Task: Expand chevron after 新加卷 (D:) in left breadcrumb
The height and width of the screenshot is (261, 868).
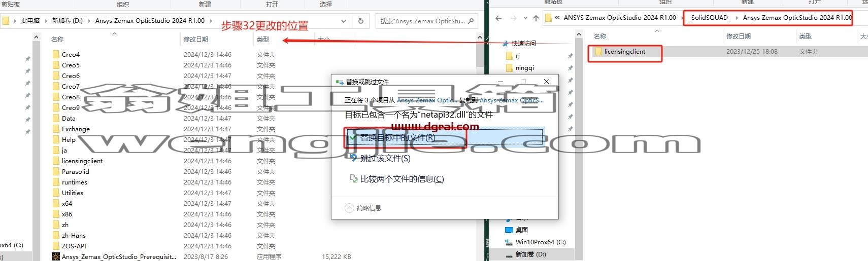Action: (x=89, y=21)
